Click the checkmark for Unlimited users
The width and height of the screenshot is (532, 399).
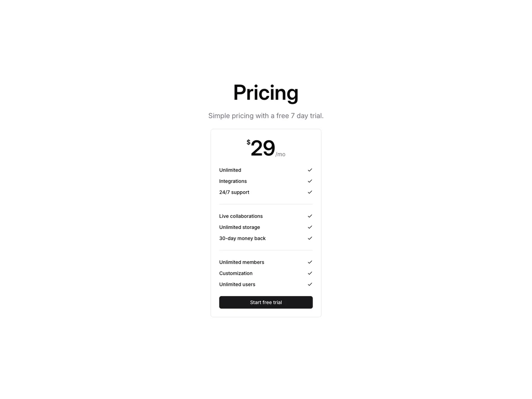[x=310, y=284]
